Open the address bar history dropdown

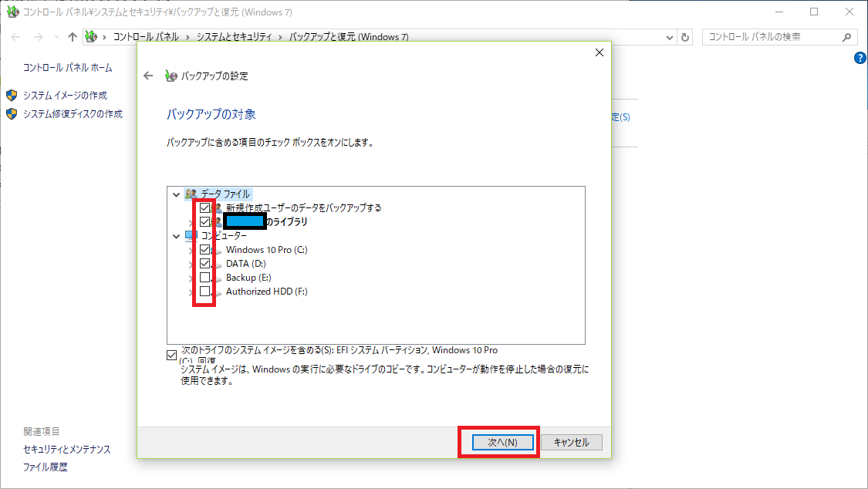point(669,37)
